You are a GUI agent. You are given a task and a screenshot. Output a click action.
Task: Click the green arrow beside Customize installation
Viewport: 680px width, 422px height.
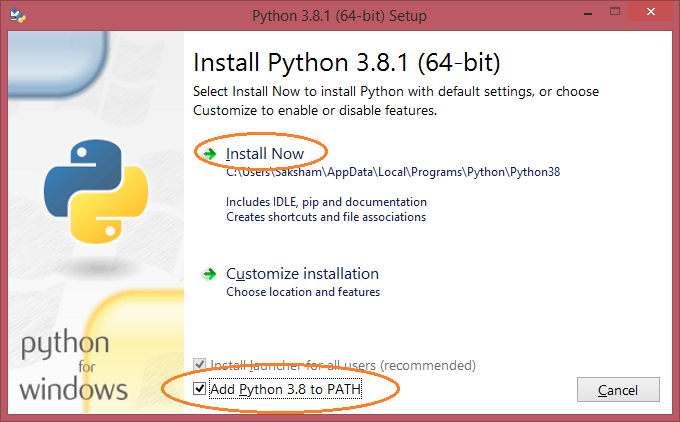210,274
